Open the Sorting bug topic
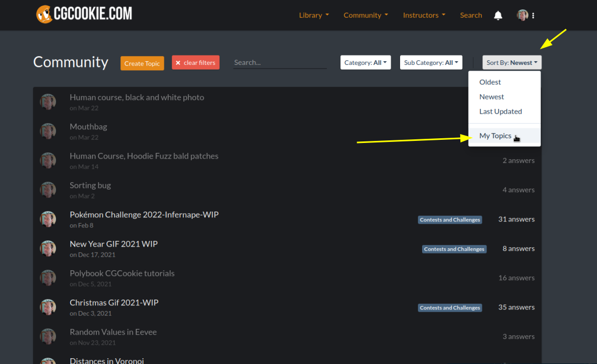The width and height of the screenshot is (597, 364). [90, 185]
